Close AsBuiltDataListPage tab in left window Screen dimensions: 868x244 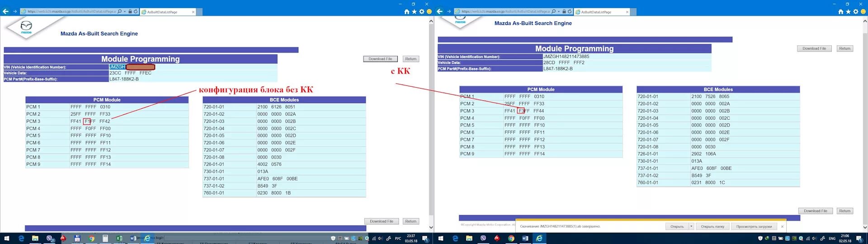[x=193, y=12]
